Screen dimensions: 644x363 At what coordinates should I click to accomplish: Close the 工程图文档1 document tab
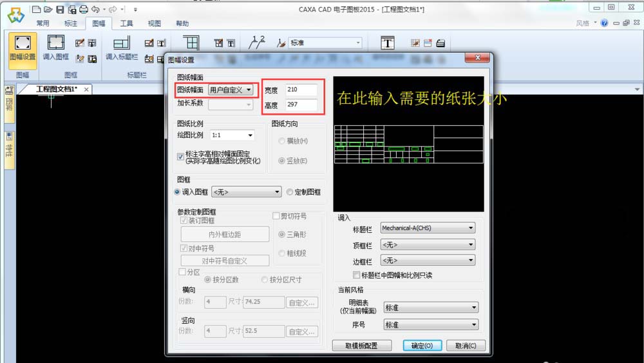86,89
